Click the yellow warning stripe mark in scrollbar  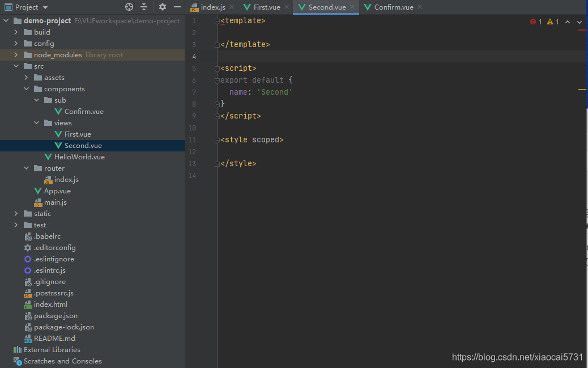[x=582, y=90]
